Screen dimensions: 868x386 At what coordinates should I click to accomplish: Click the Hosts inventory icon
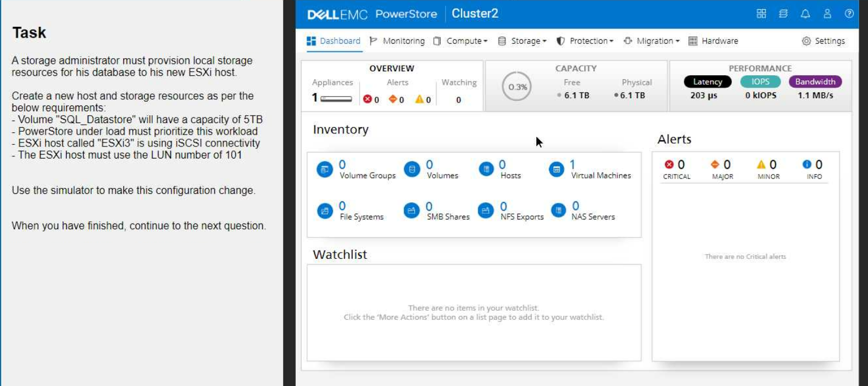click(x=486, y=170)
